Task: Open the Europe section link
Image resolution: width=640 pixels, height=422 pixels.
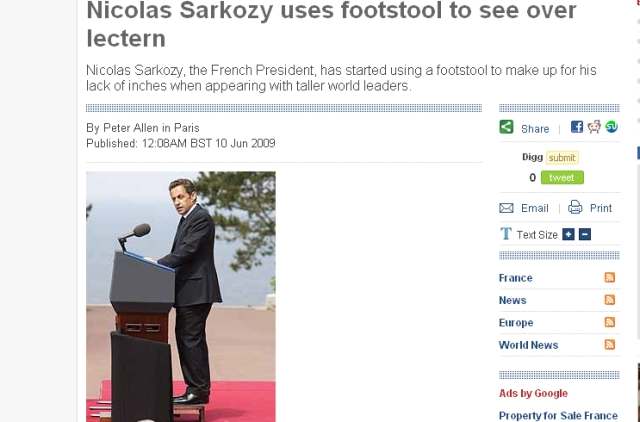Action: [516, 323]
